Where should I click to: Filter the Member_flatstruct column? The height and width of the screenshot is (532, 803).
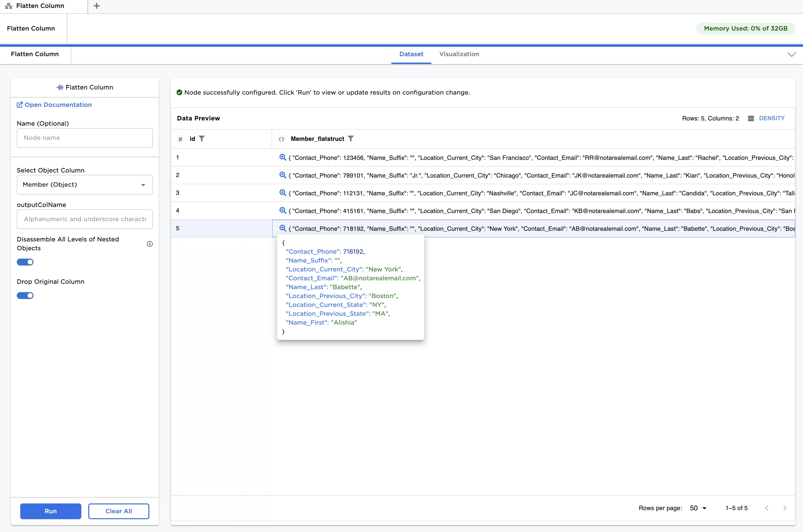tap(351, 138)
